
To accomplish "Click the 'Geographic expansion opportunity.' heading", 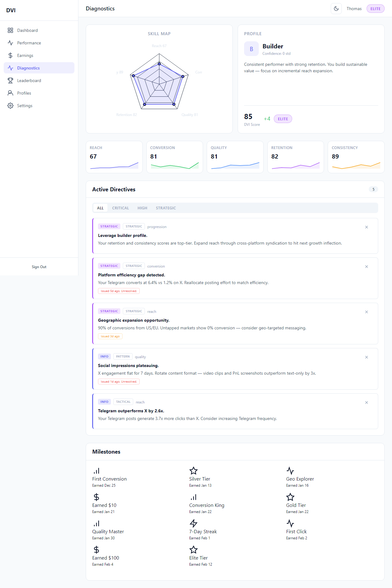I will click(x=134, y=320).
